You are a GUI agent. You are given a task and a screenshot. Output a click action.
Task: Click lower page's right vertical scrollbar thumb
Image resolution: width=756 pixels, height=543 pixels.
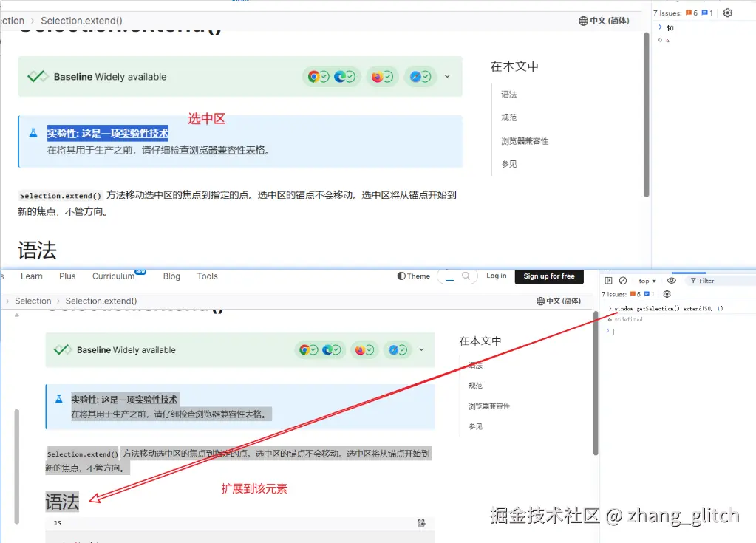pos(596,383)
